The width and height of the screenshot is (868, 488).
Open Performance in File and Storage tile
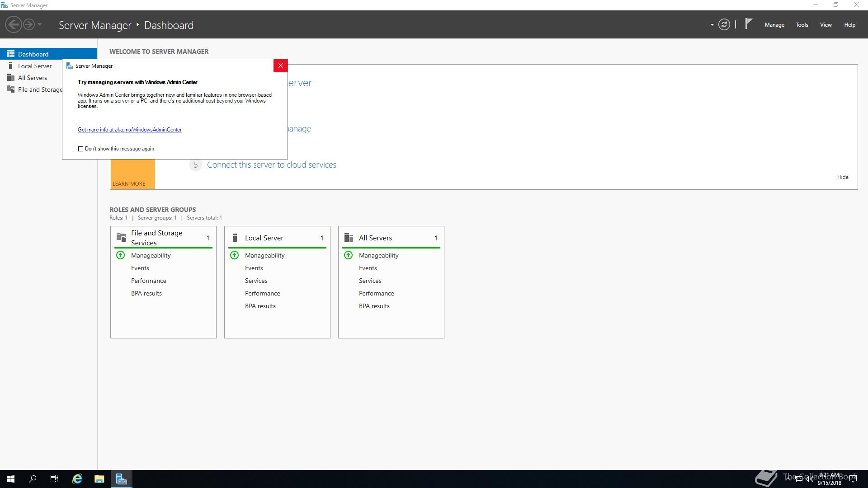149,281
